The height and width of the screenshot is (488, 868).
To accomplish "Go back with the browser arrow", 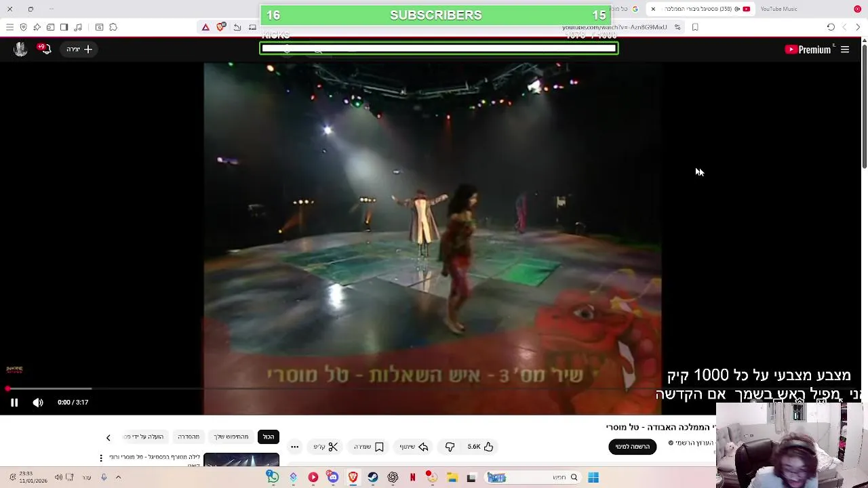I will pyautogui.click(x=858, y=27).
